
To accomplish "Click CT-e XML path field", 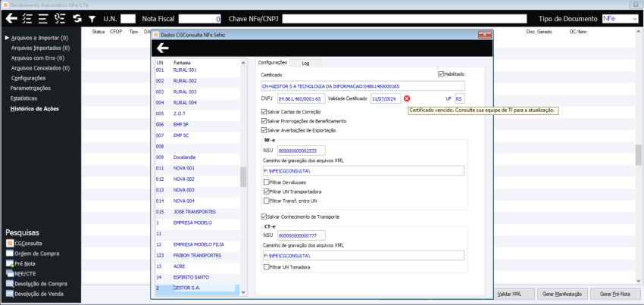I will point(364,255).
